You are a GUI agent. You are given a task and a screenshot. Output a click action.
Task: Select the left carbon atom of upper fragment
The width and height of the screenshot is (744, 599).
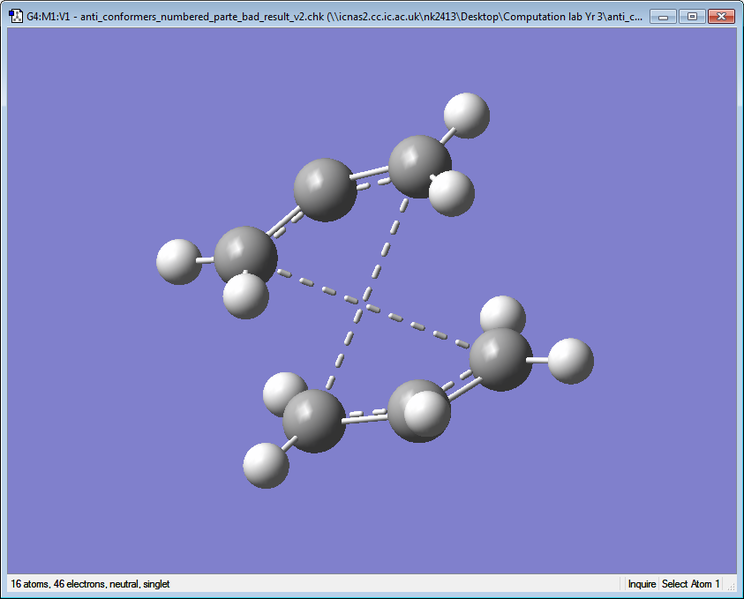(246, 255)
